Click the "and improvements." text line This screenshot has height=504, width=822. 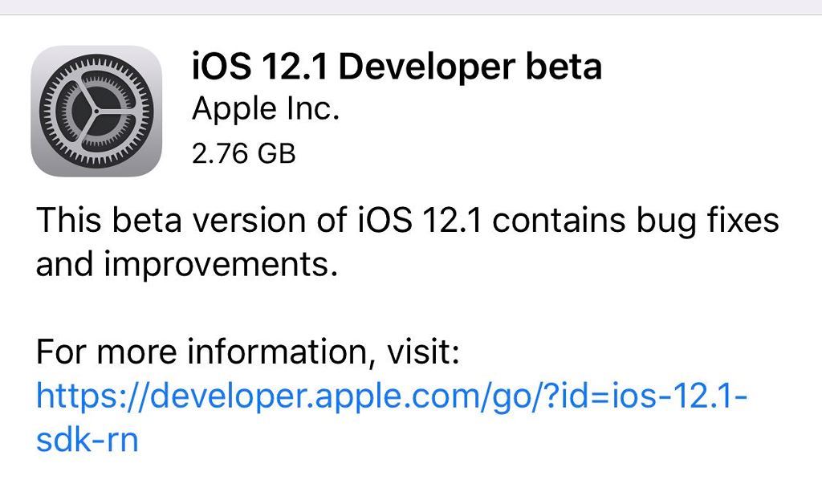(186, 264)
